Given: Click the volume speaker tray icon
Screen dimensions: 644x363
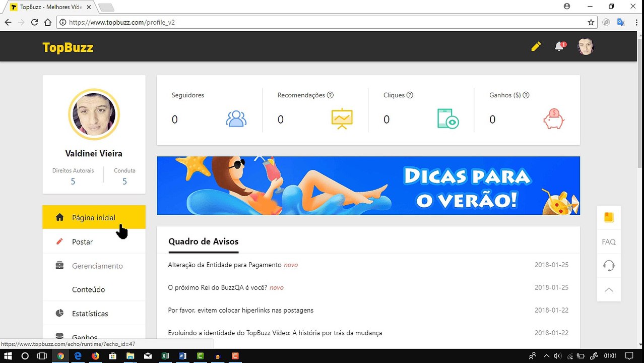Looking at the screenshot, I should click(x=558, y=356).
